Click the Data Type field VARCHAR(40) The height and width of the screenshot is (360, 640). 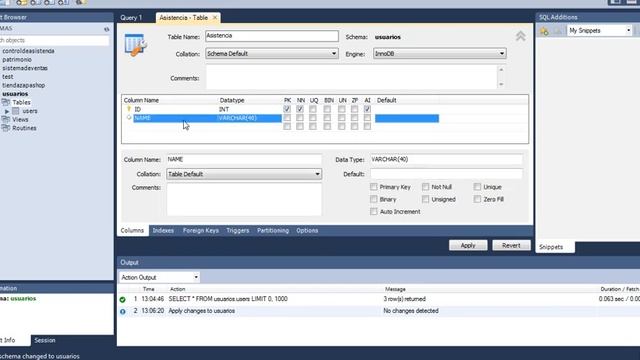[446, 160]
